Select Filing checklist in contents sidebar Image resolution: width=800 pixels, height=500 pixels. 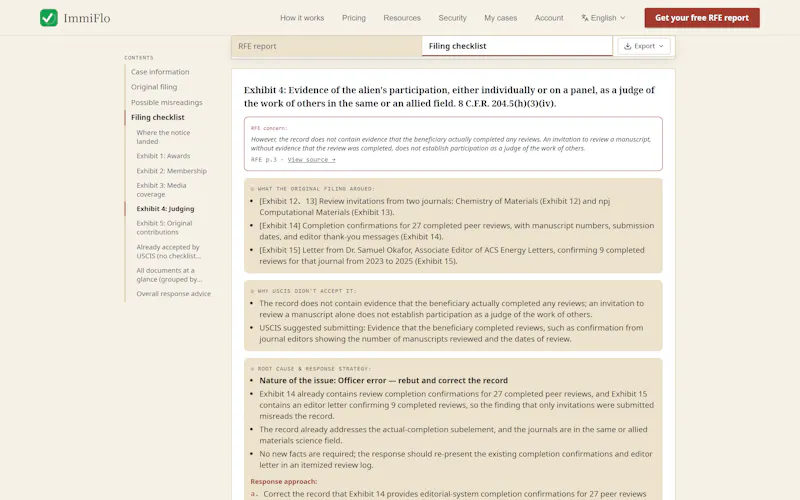pyautogui.click(x=158, y=117)
